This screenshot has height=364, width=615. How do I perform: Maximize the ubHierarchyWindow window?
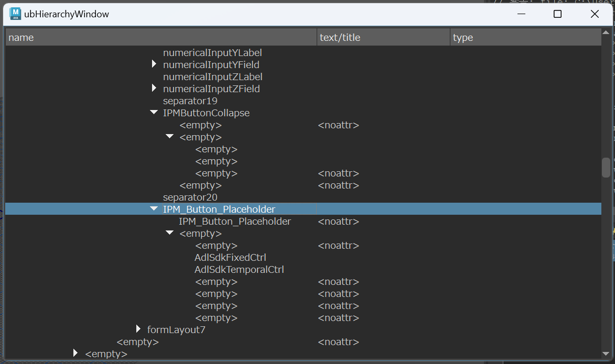[557, 14]
